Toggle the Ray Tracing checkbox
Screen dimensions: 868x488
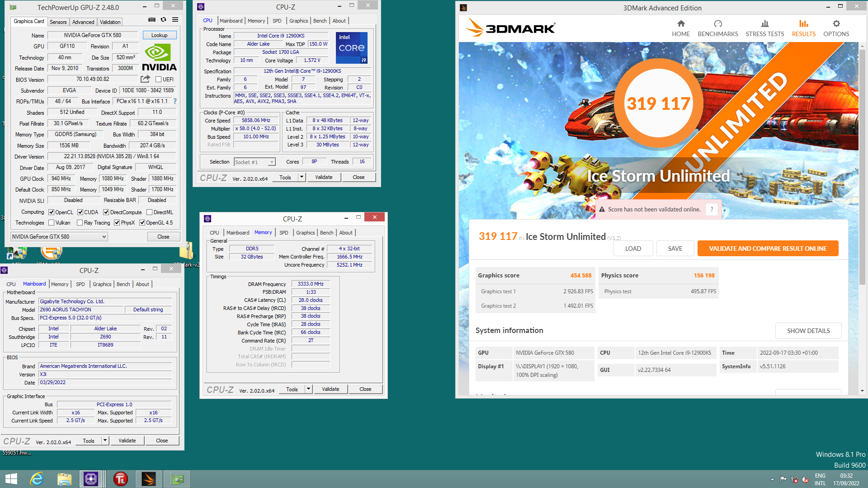pyautogui.click(x=80, y=223)
